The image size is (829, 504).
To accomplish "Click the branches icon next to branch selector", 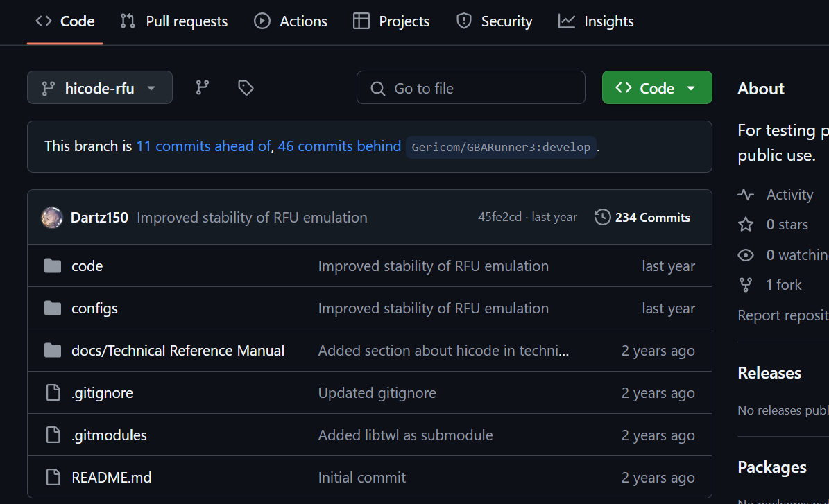I will (202, 88).
